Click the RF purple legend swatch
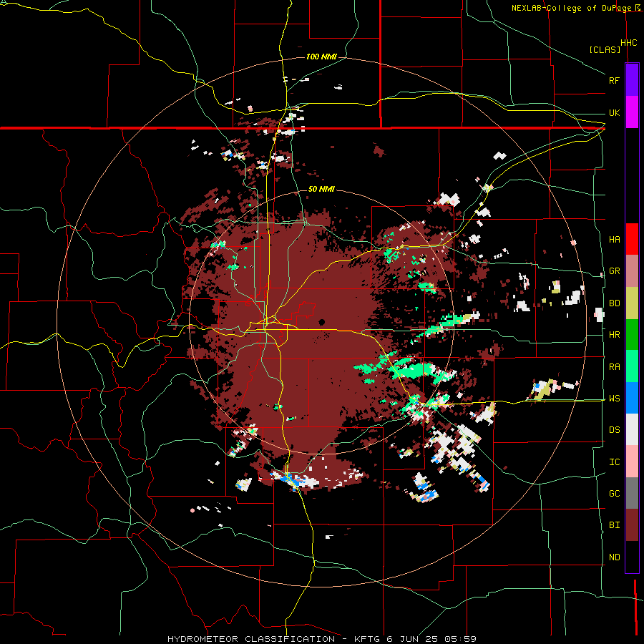644x644 pixels. coord(632,80)
